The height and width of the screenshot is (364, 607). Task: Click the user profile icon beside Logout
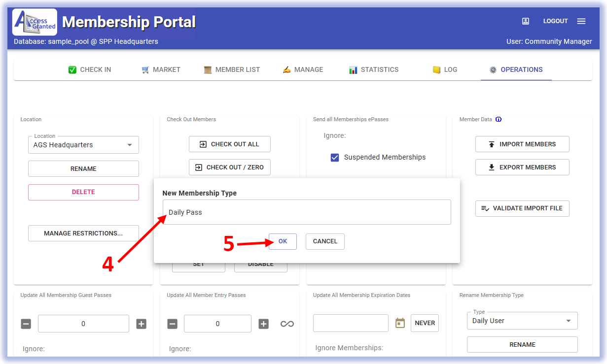click(x=526, y=21)
